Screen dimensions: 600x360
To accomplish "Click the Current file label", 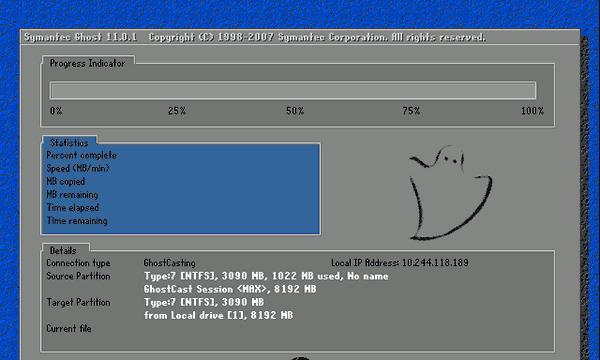I will [x=68, y=328].
